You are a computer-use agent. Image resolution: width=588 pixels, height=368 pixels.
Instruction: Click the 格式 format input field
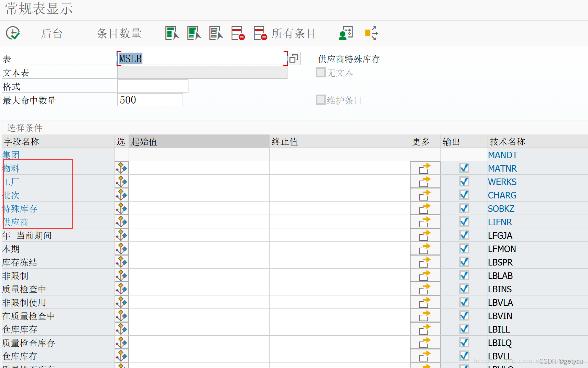click(x=153, y=86)
